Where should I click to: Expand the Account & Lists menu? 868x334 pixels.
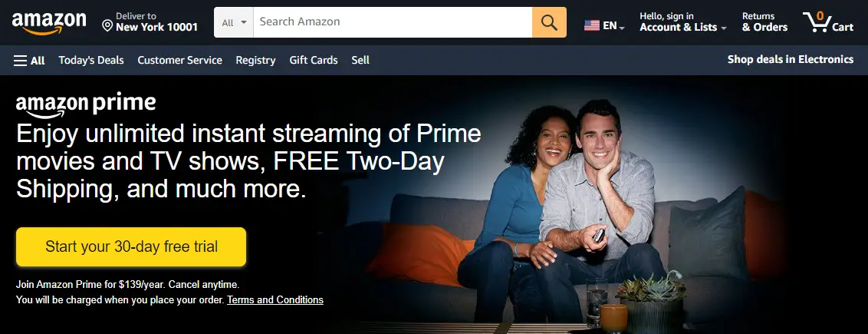683,22
